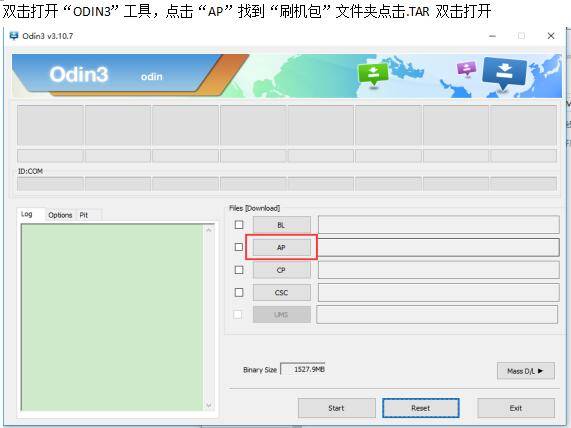Click the CP file path field
The width and height of the screenshot is (571, 428).
[438, 270]
